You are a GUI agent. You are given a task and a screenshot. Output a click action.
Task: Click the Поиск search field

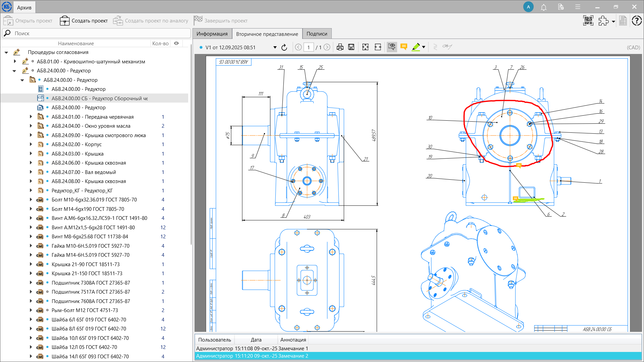(101, 33)
